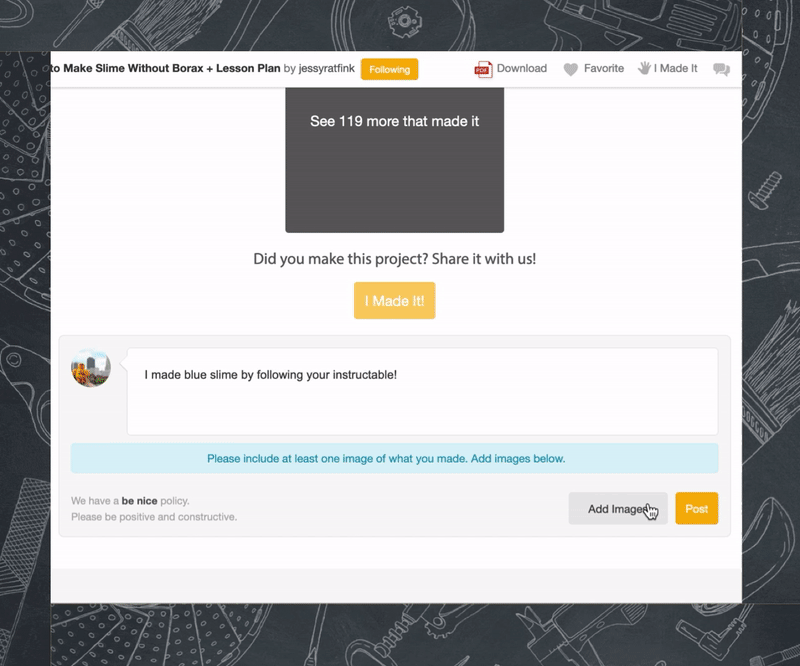
Task: Click inside the comment text box
Action: pos(422,391)
